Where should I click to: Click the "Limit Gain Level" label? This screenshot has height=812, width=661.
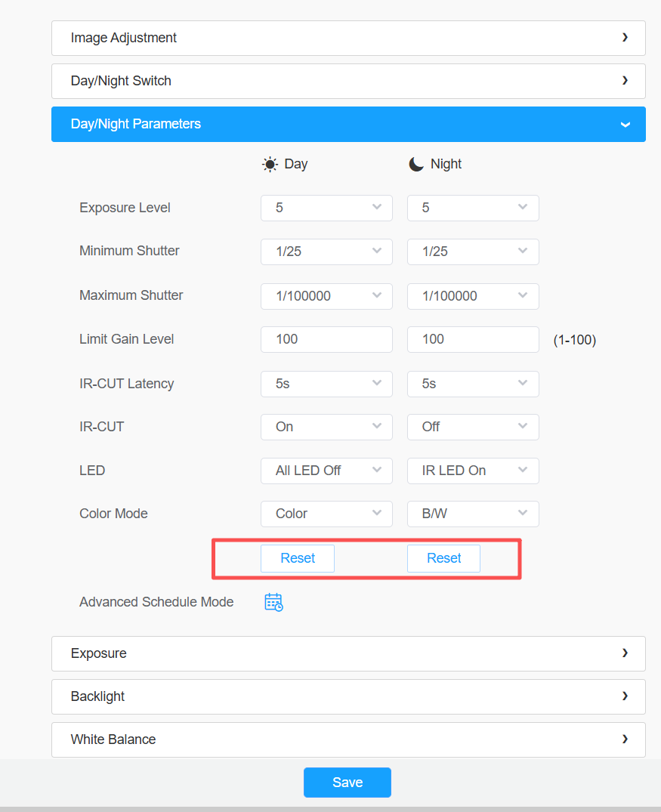(126, 339)
